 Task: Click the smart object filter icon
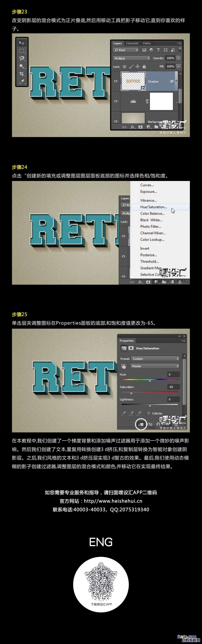(173, 50)
